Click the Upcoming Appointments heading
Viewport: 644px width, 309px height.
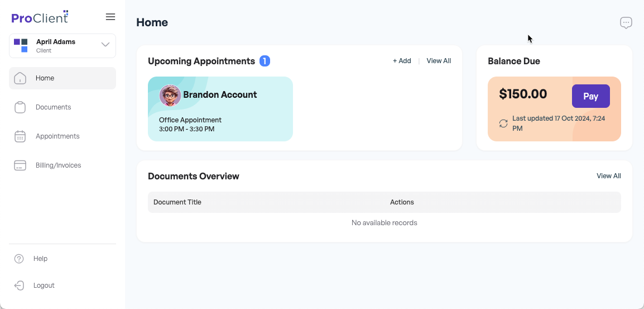pyautogui.click(x=201, y=61)
